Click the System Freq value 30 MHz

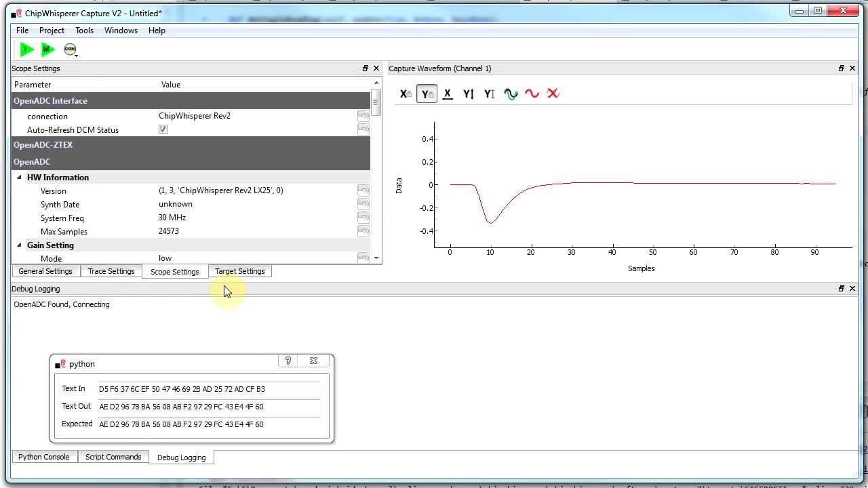pyautogui.click(x=172, y=218)
